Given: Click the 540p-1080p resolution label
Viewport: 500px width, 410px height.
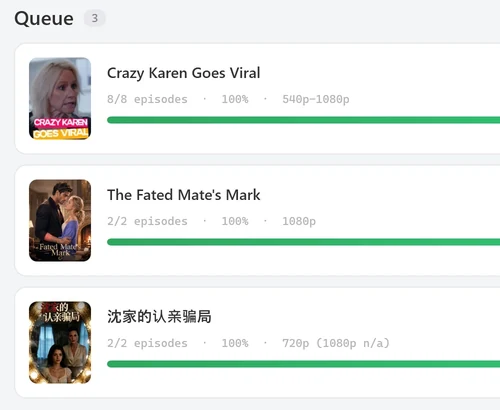Looking at the screenshot, I should (316, 99).
